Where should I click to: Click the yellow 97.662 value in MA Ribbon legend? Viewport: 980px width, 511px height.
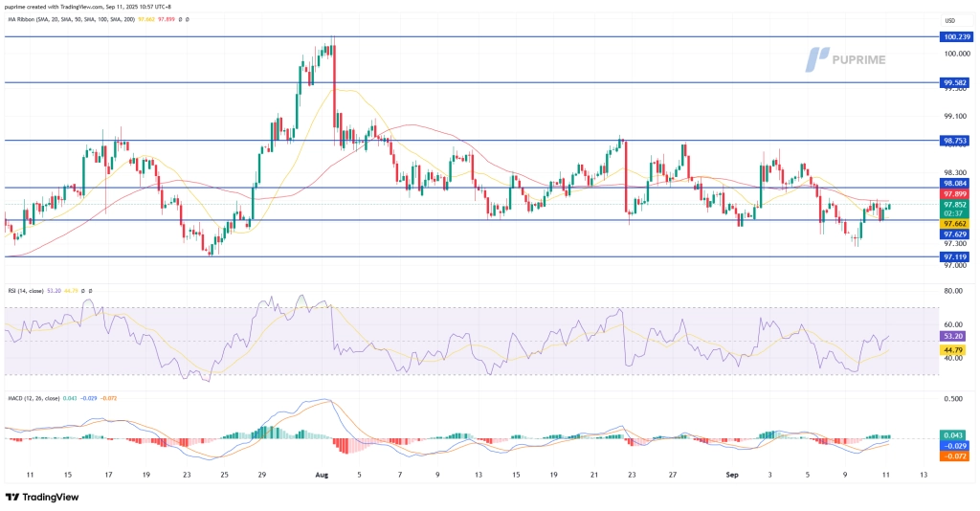pos(145,19)
